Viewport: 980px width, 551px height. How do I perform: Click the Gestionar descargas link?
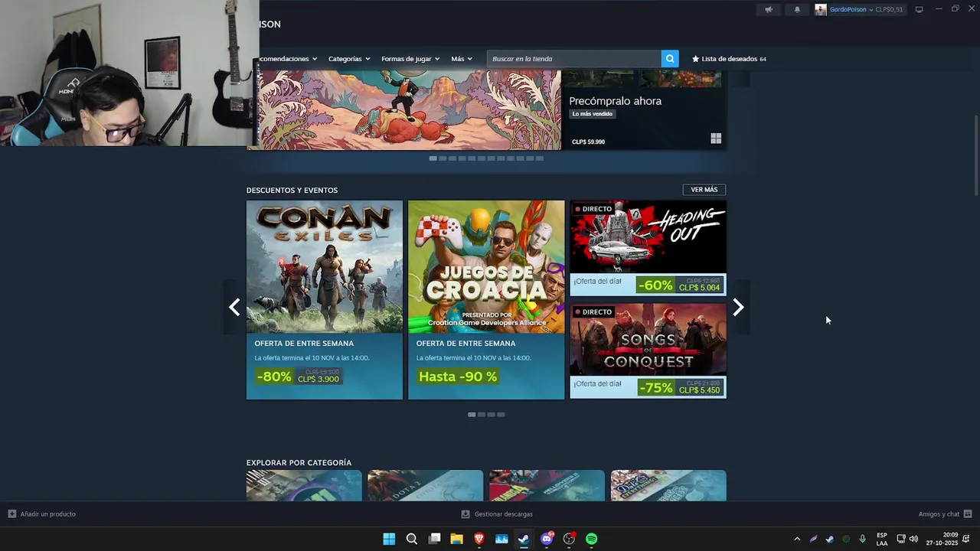[x=503, y=514]
